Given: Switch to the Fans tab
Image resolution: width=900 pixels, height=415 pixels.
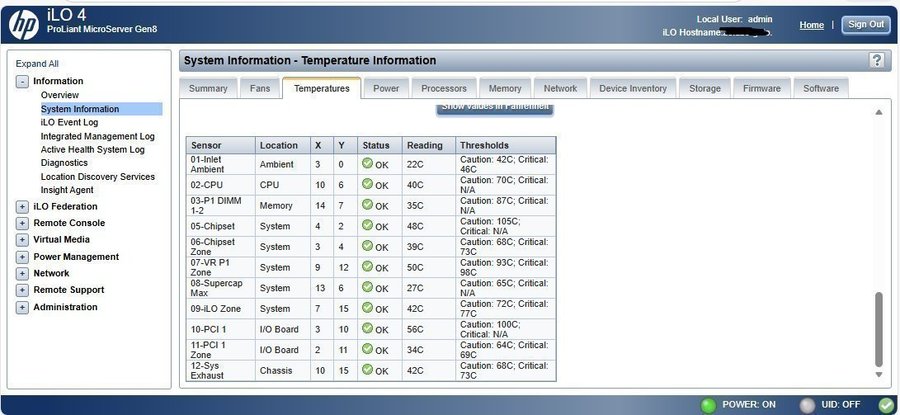Looking at the screenshot, I should coord(260,89).
